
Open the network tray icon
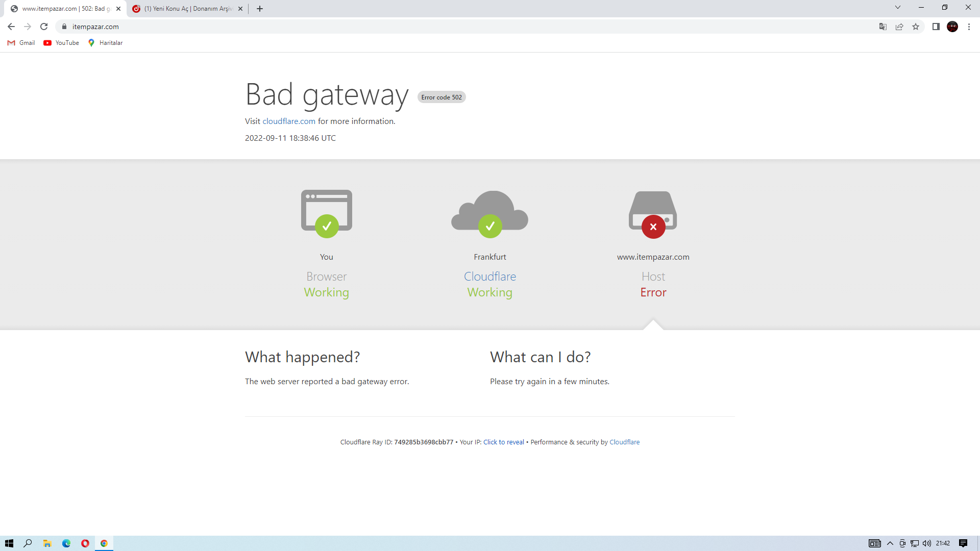(915, 543)
